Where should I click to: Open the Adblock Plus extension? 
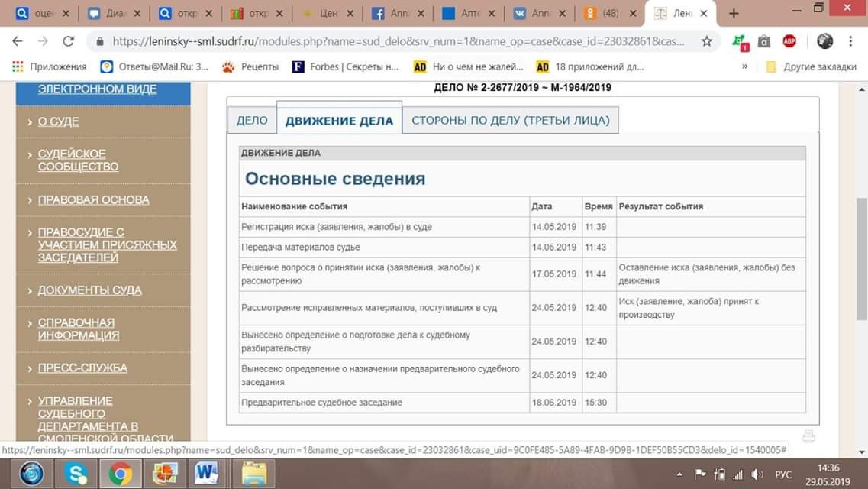[x=789, y=41]
